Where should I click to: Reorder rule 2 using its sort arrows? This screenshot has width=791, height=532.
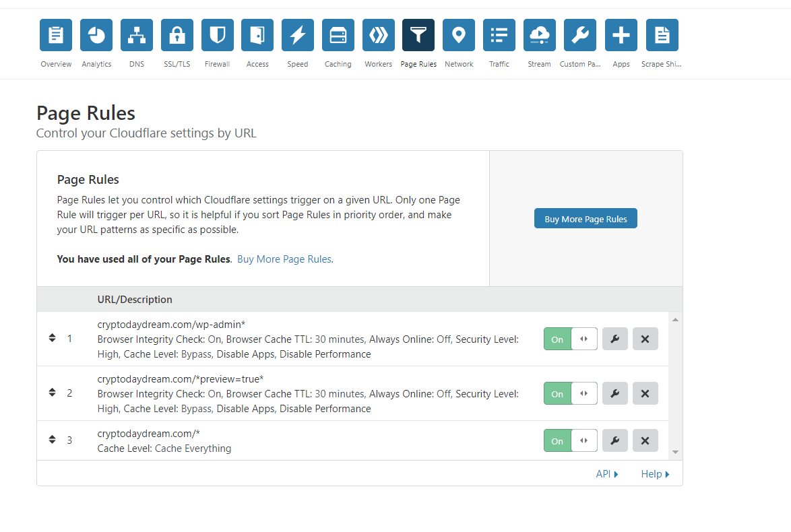tap(52, 393)
